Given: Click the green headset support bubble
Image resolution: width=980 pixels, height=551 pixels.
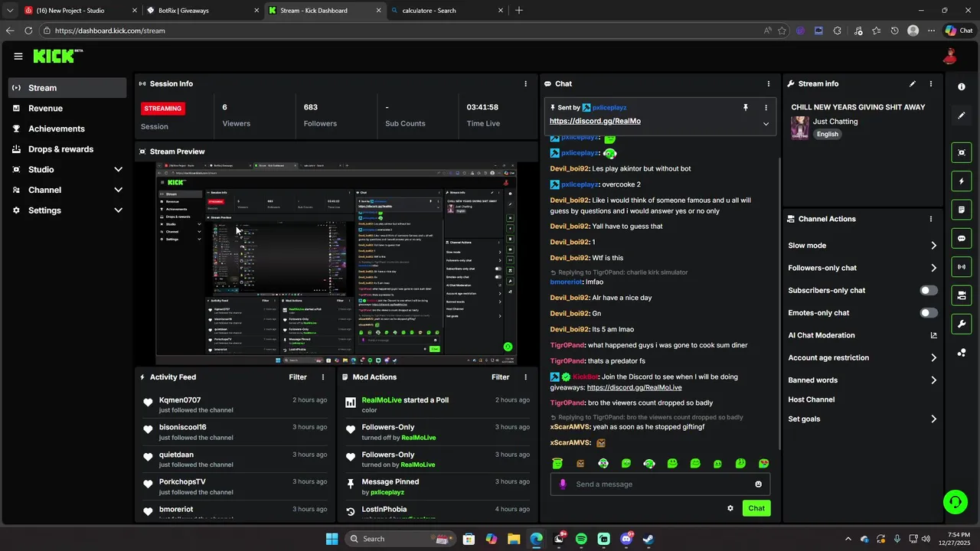Looking at the screenshot, I should pos(955,502).
